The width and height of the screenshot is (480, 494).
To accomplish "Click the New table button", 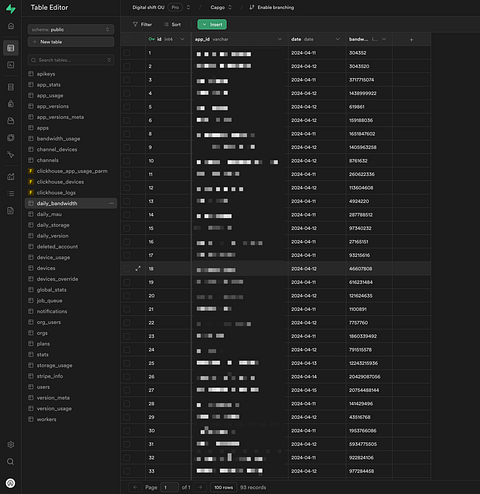I will [x=71, y=42].
